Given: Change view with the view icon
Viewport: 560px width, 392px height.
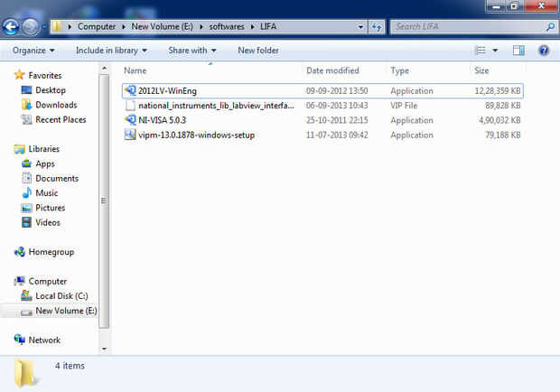Looking at the screenshot, I should coord(480,51).
